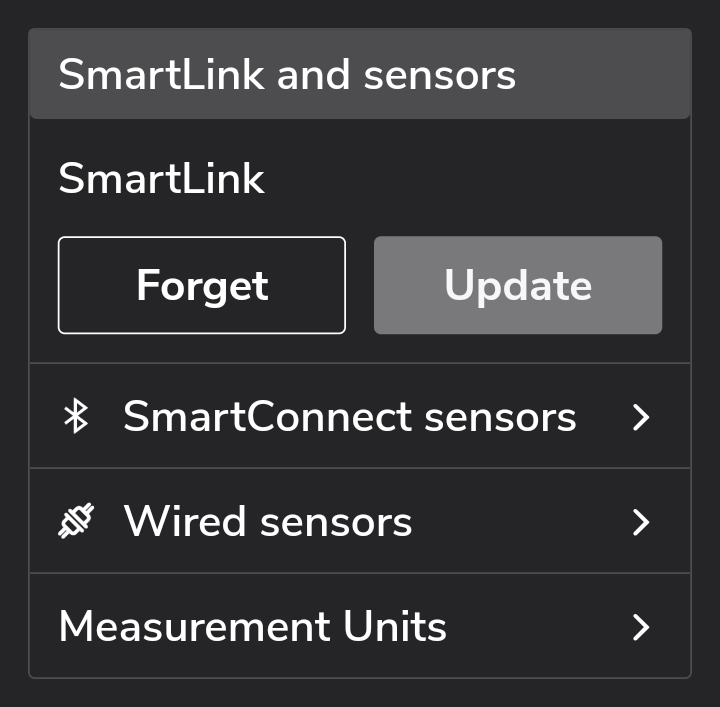Click the chevron arrow on Wired sensors
Image resolution: width=720 pixels, height=707 pixels.
(641, 522)
